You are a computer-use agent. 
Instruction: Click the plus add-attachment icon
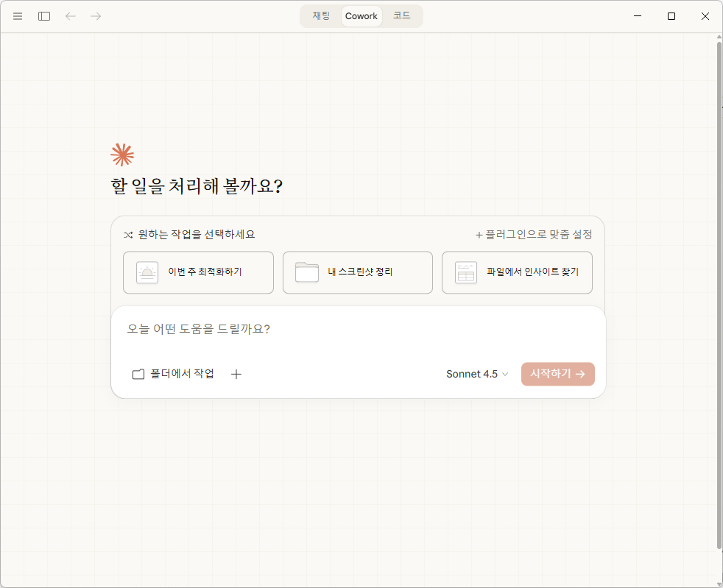coord(236,374)
